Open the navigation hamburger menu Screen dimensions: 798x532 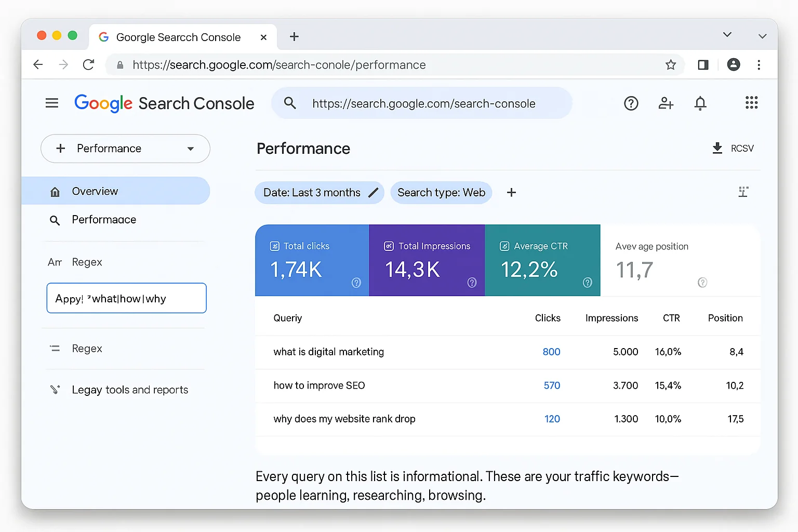point(52,103)
